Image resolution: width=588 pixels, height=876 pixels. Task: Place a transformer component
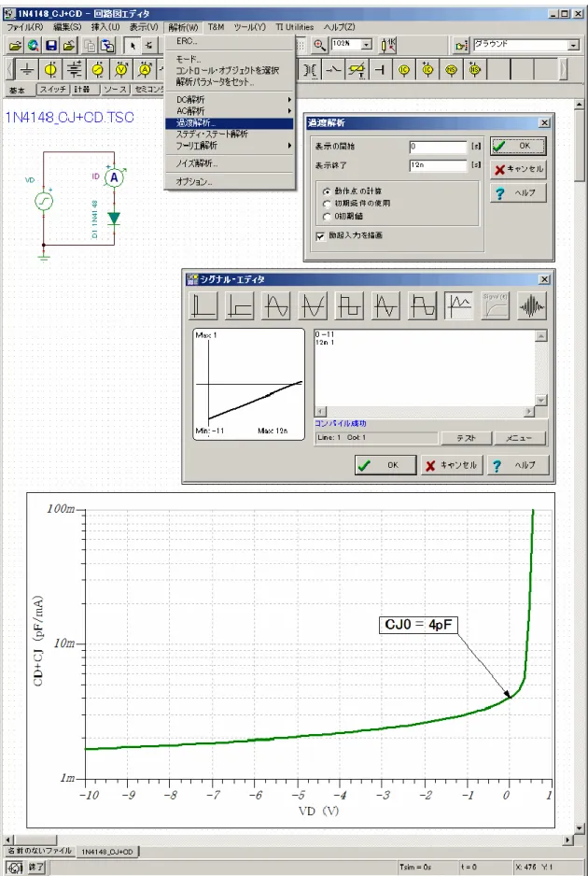coord(310,70)
